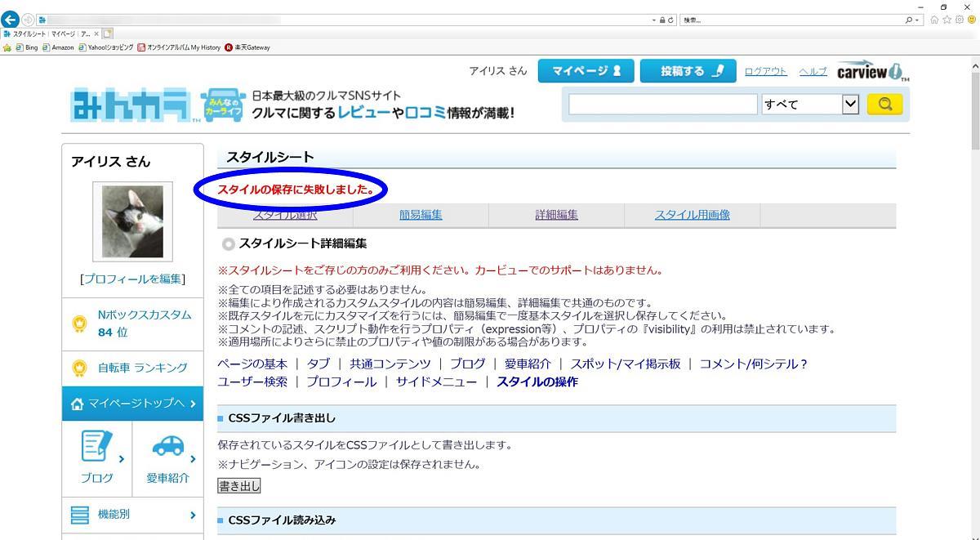Open a new browser tab
Image resolution: width=980 pixels, height=540 pixels.
pyautogui.click(x=108, y=33)
